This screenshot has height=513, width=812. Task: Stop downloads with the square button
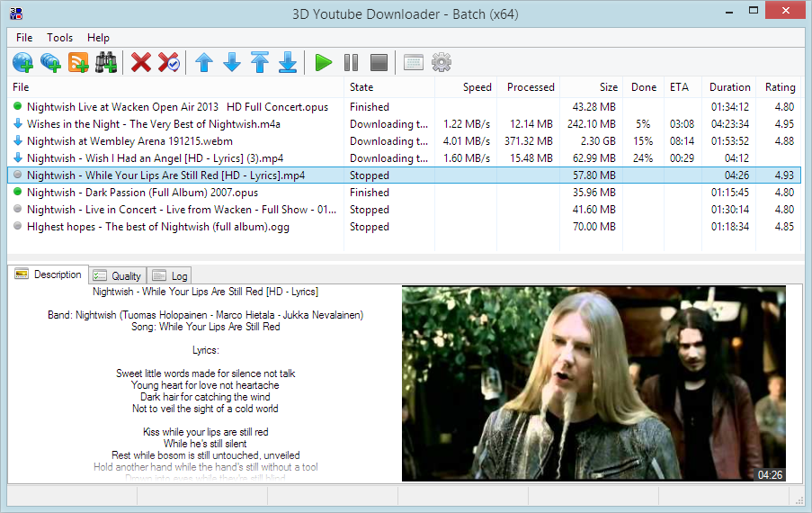pyautogui.click(x=379, y=62)
